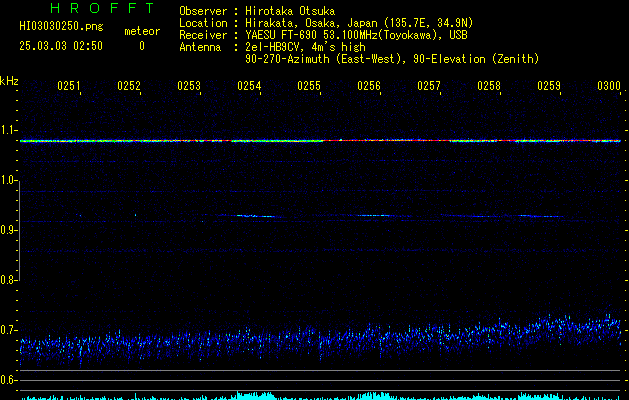Click the 0300 time marker
Image resolution: width=629 pixels, height=400 pixels.
[x=609, y=86]
